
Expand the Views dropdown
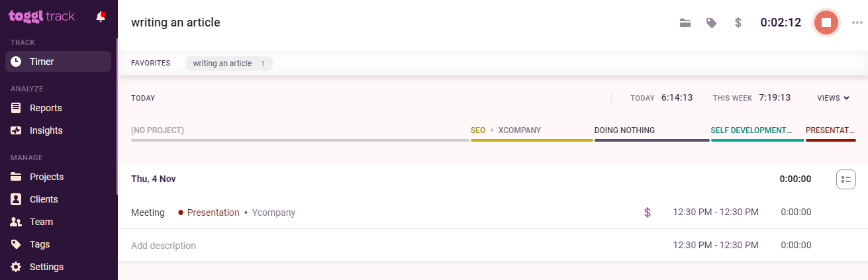833,98
